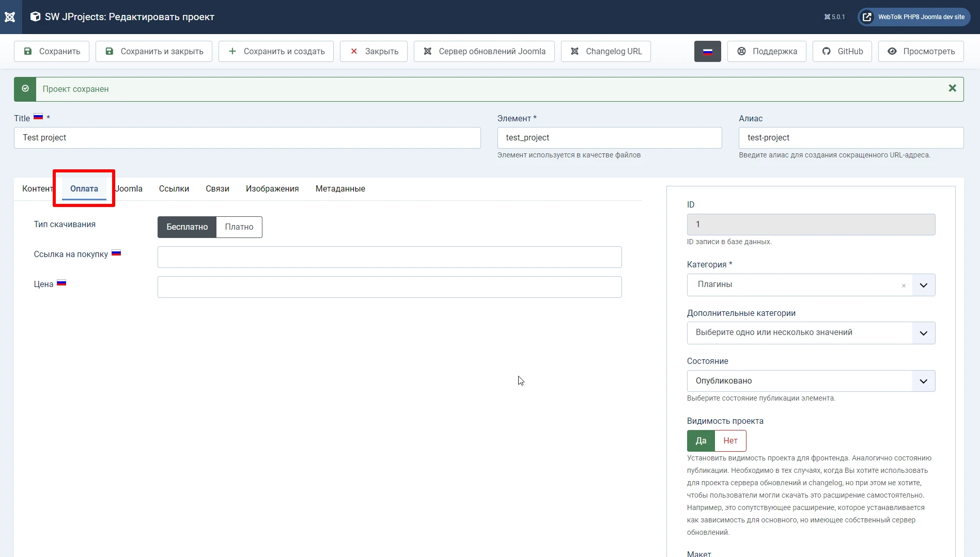Open the GitHub link button

point(842,51)
